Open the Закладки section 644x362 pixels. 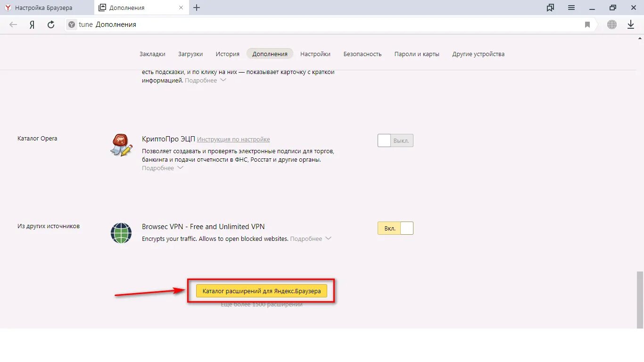[152, 54]
